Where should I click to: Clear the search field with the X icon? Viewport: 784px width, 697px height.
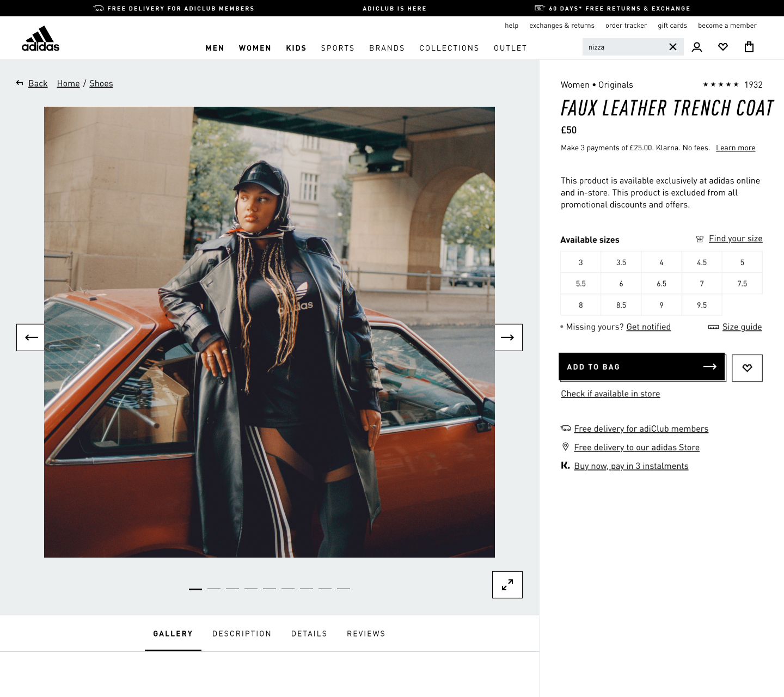tap(673, 47)
